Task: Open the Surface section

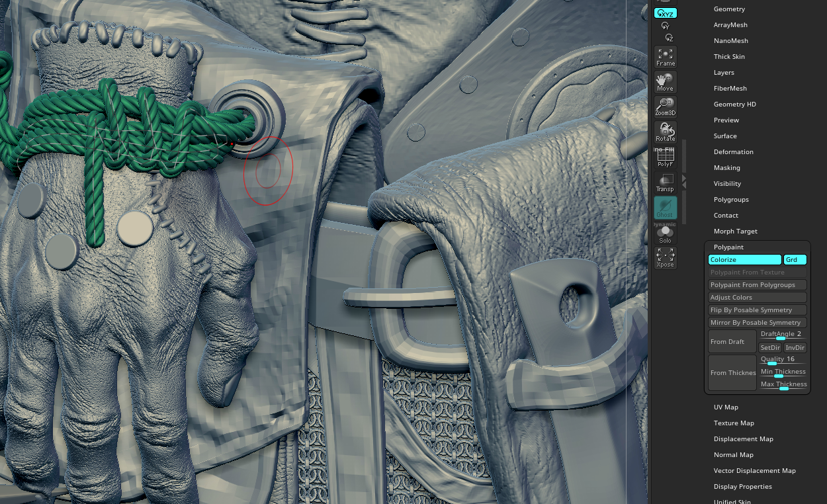Action: click(725, 136)
